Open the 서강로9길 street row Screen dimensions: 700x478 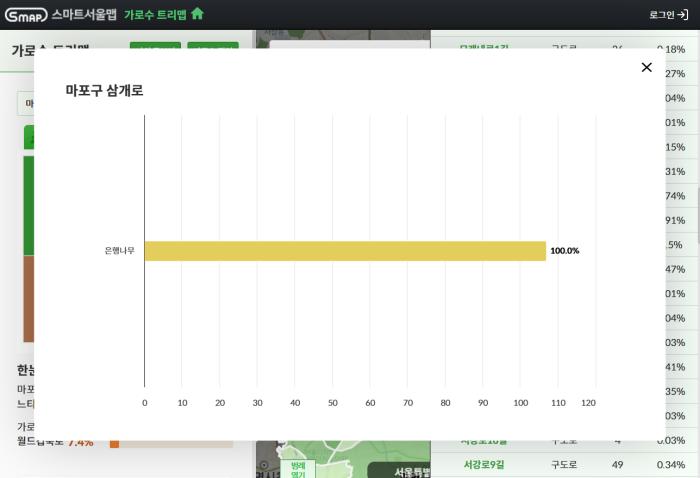click(484, 465)
